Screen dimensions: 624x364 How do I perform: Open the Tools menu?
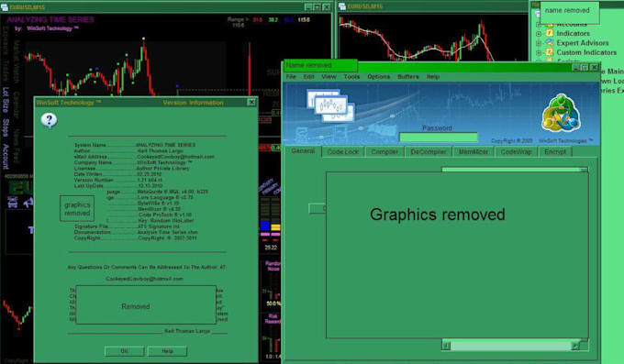(x=351, y=76)
